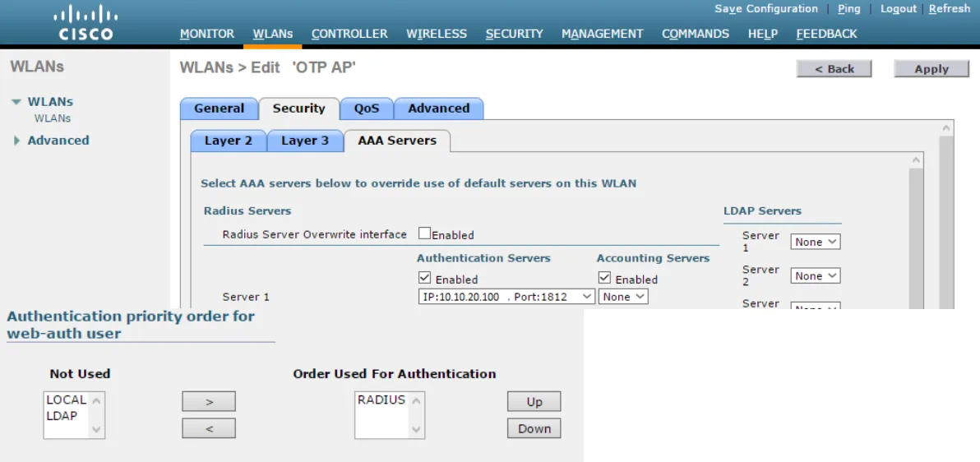Switch to the QoS tab
The image size is (980, 462).
(x=367, y=109)
